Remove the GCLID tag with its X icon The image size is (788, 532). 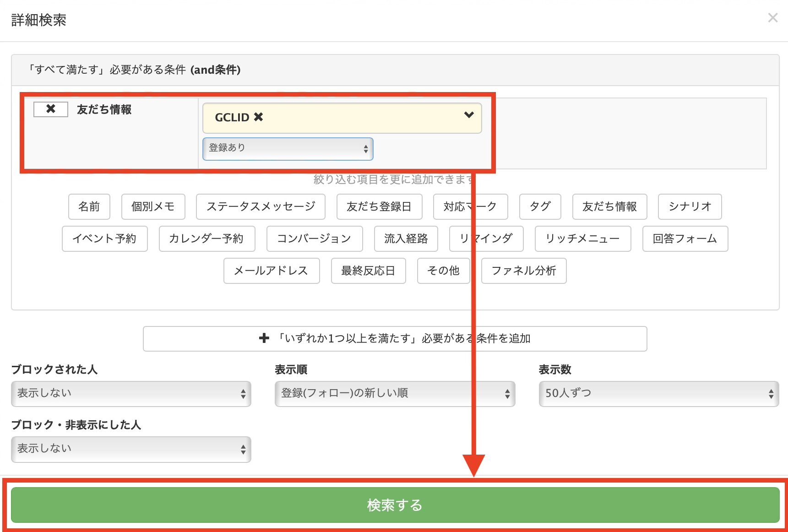pyautogui.click(x=259, y=117)
